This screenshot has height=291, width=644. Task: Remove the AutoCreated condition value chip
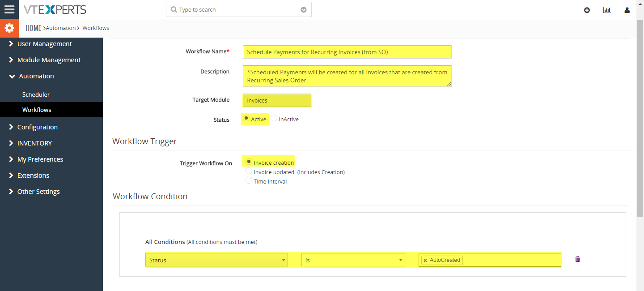pyautogui.click(x=425, y=260)
